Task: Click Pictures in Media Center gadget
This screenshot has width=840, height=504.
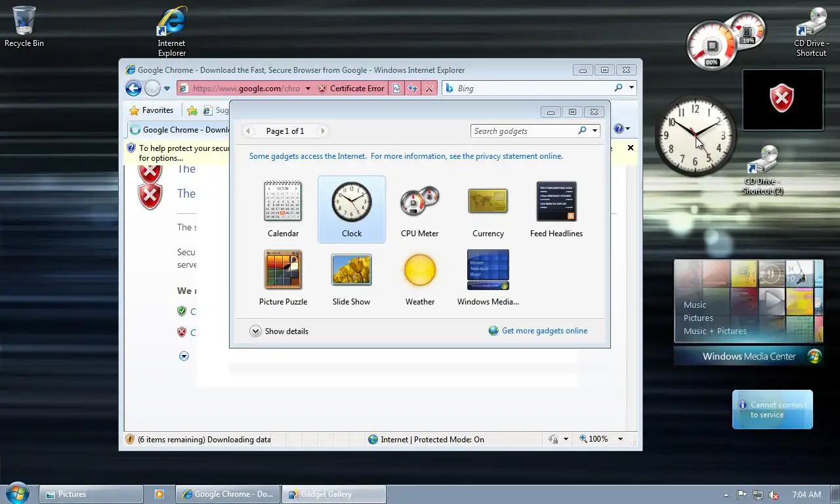Action: tap(698, 318)
